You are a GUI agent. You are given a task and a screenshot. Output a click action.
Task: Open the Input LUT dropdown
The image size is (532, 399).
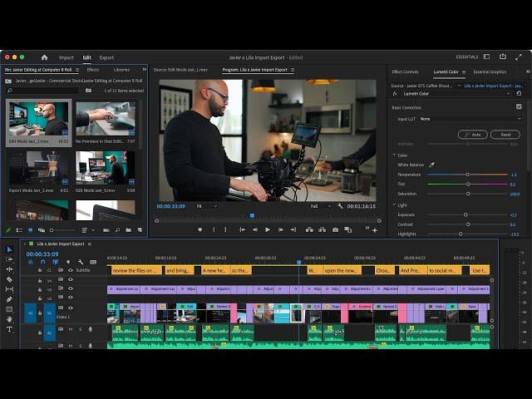[470, 119]
